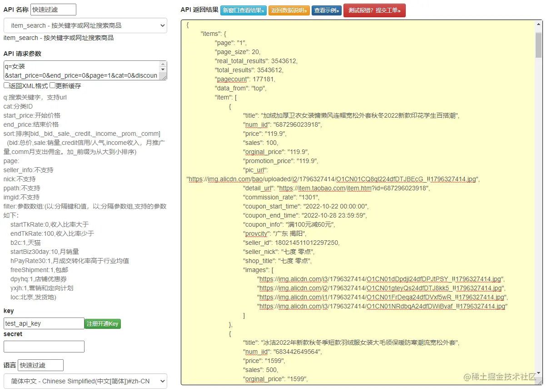Click the seller_id 180214511012297250 line
This screenshot has width=547, height=392.
click(x=291, y=243)
